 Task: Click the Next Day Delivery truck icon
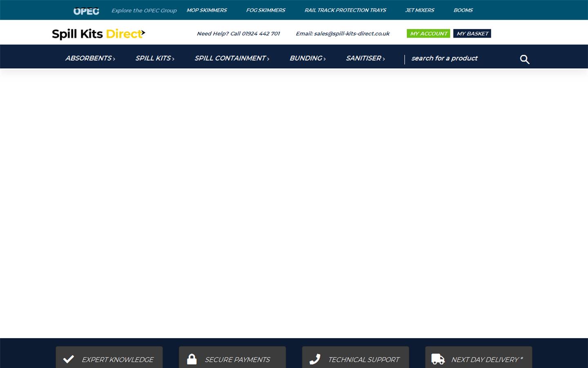[x=438, y=359]
